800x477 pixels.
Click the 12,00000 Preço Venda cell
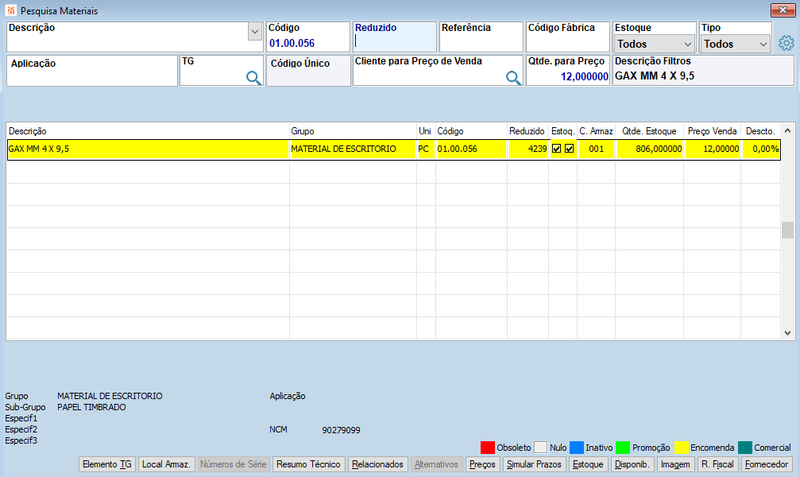(x=712, y=149)
